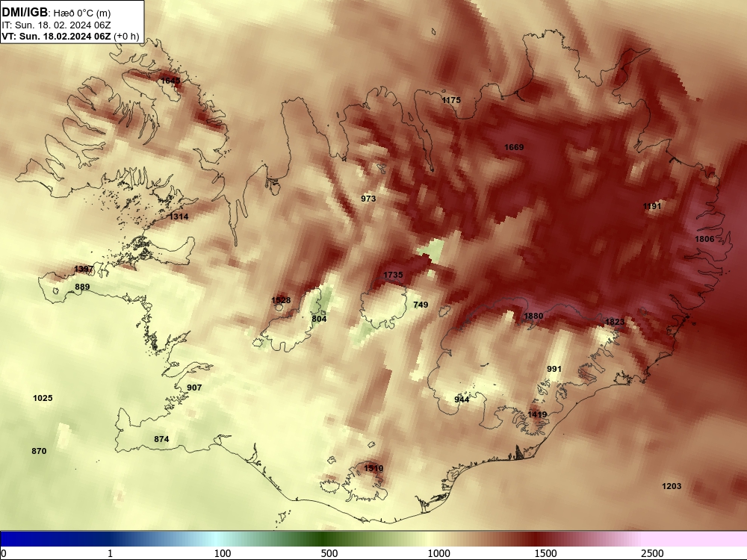
Task: Click the 1419 value on the map
Action: pos(537,414)
